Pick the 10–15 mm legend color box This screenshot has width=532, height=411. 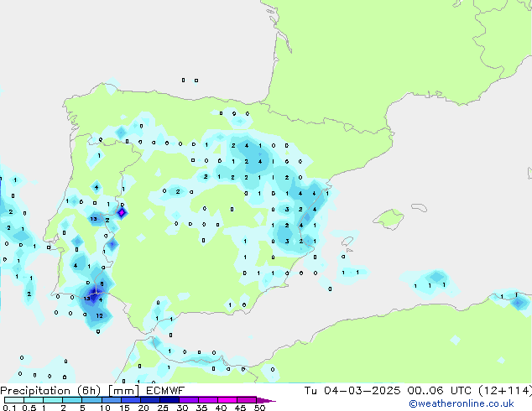pyautogui.click(x=111, y=400)
